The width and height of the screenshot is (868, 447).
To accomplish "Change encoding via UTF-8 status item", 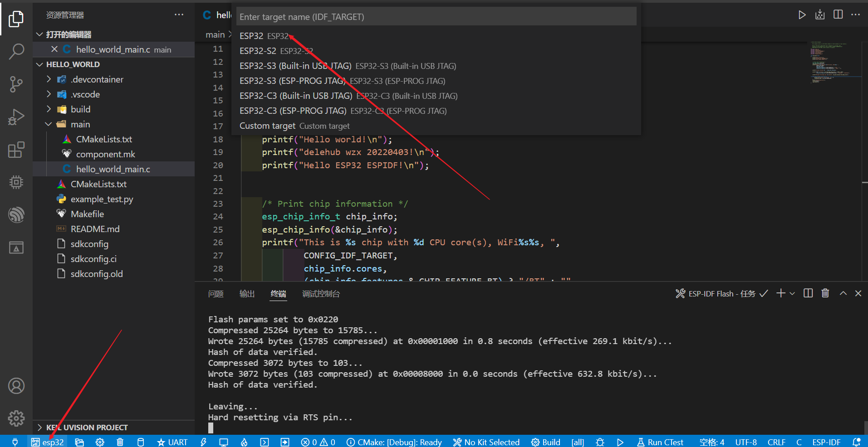I will tap(746, 442).
